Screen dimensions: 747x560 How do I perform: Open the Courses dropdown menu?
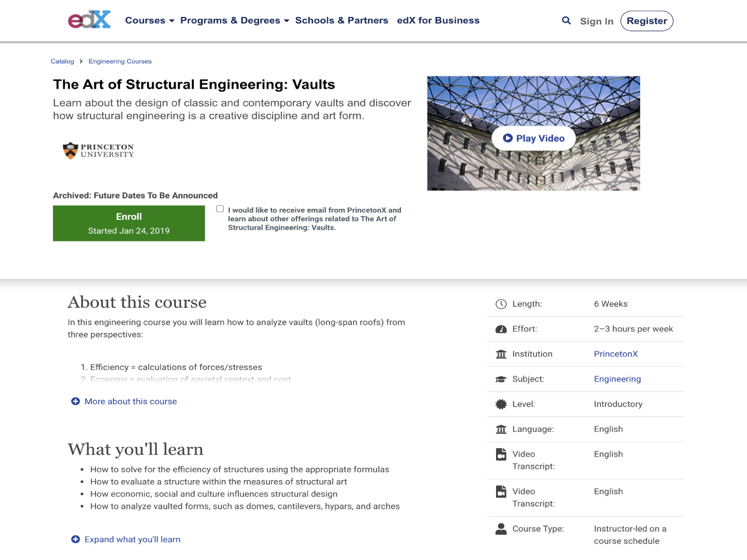(x=149, y=20)
